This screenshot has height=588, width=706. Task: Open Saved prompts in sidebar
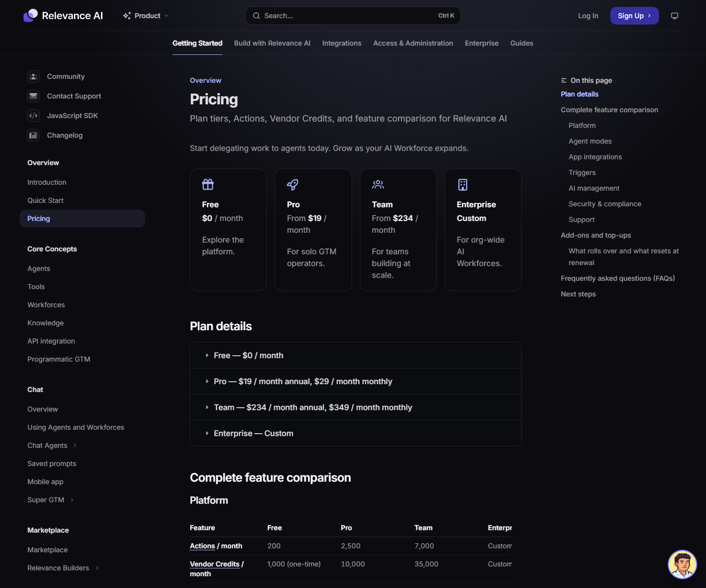click(x=82, y=464)
